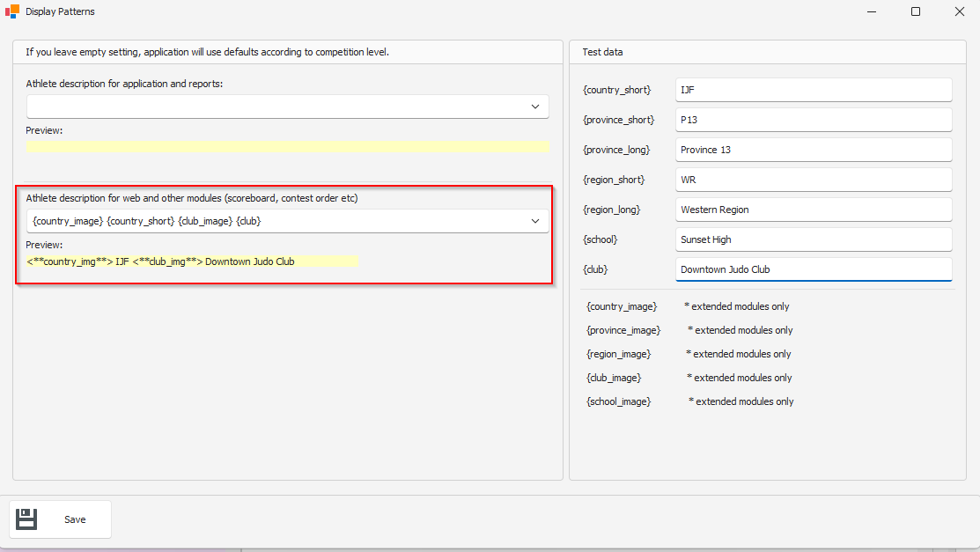Click the {school_image} placeholder label

(x=619, y=401)
